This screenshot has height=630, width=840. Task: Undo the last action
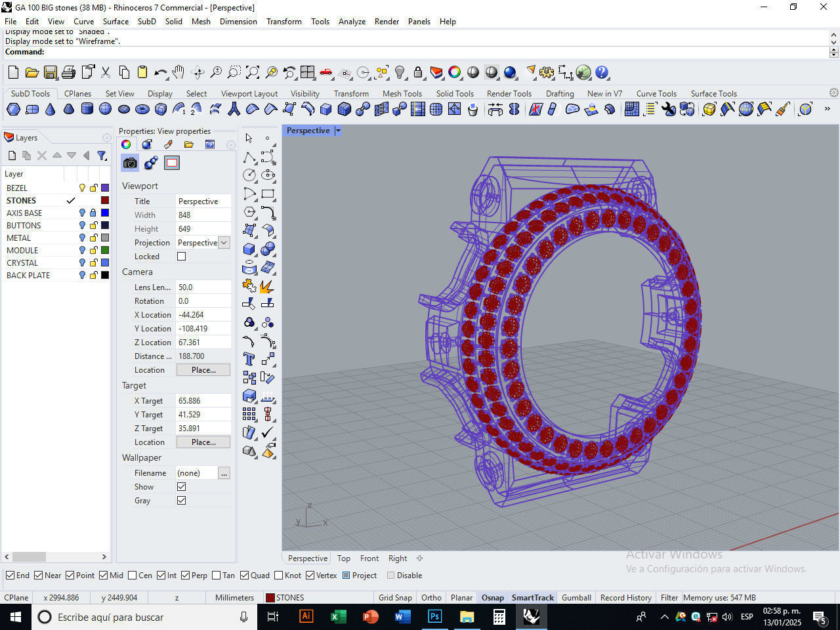pos(161,72)
